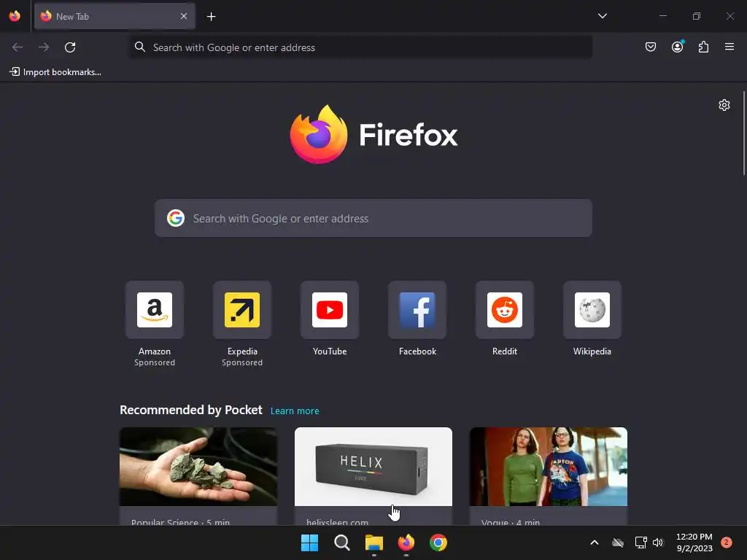Screen dimensions: 747x560
Task: Click Learn more link beside Pocket heading
Action: click(295, 411)
